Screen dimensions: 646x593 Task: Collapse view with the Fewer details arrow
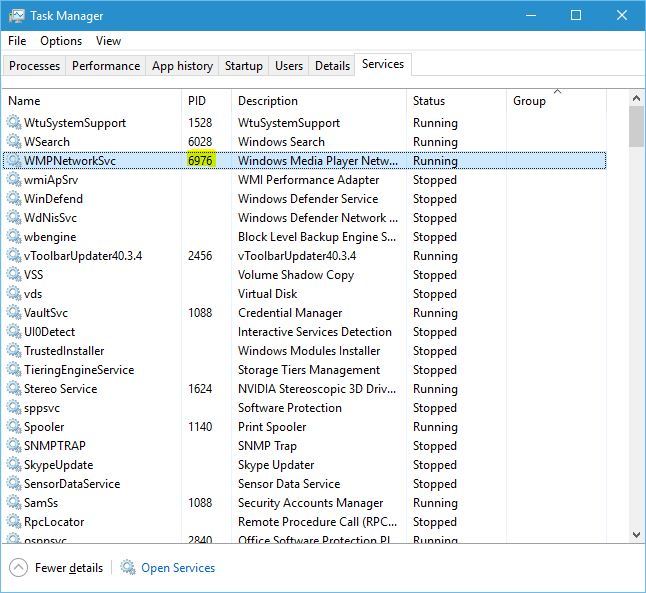click(18, 567)
